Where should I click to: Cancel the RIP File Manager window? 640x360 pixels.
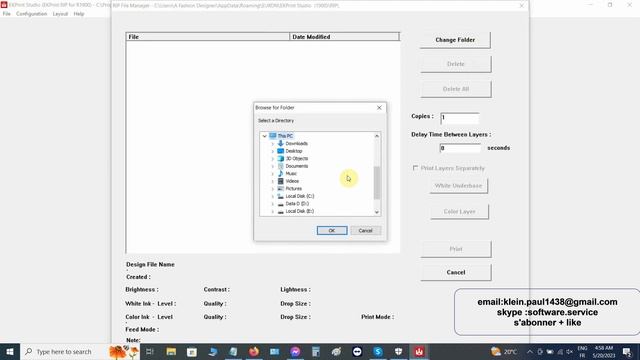pos(456,272)
